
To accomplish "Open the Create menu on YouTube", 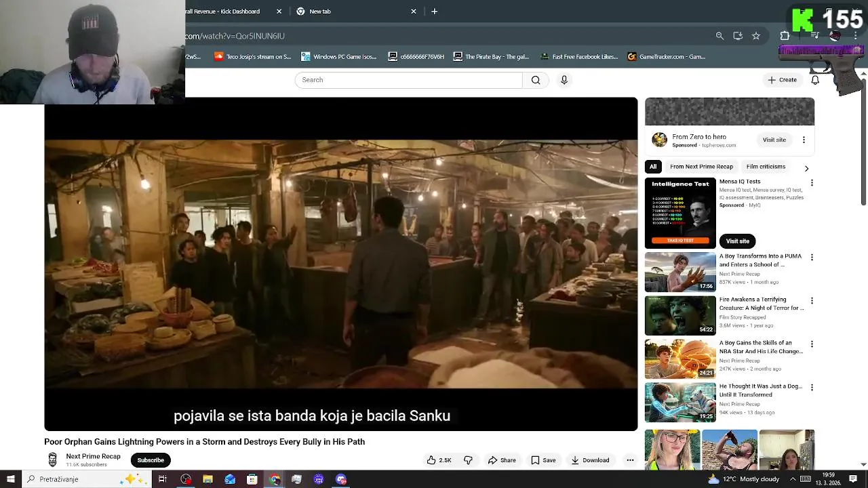I will 782,80.
